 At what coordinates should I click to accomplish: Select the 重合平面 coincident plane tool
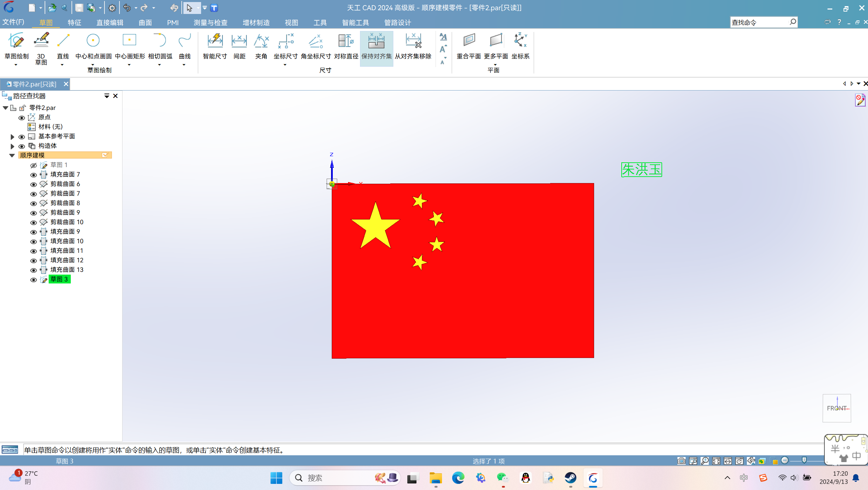click(469, 46)
